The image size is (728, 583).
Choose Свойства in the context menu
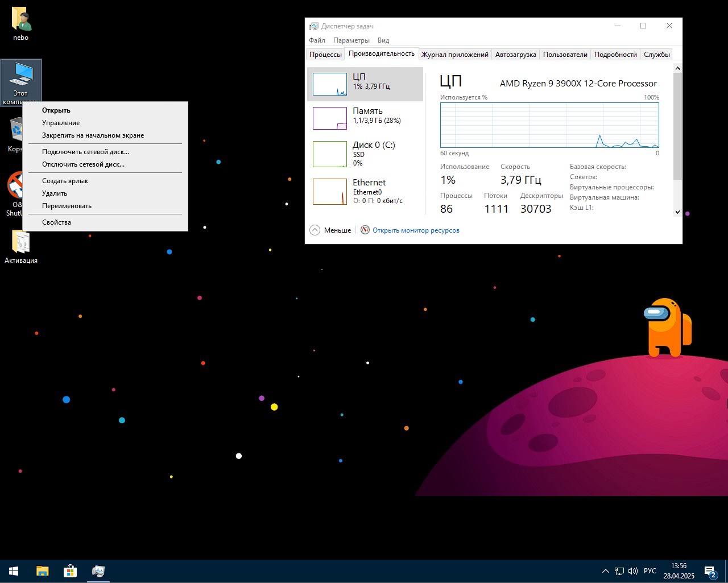pos(56,222)
